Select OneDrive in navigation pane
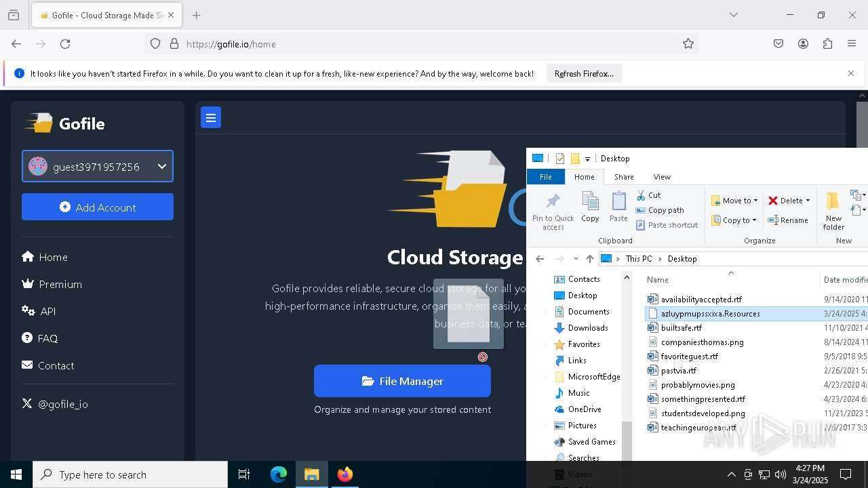 (x=578, y=409)
